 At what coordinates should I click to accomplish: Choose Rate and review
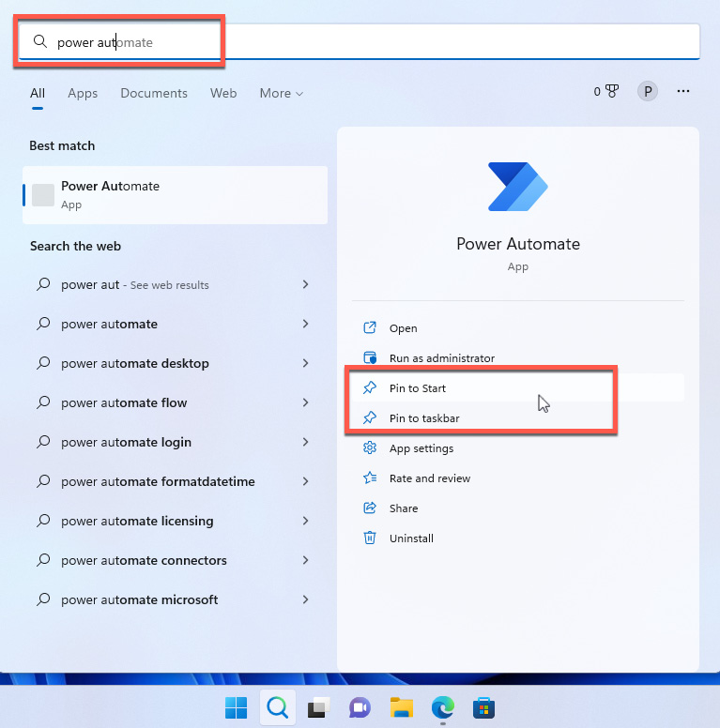[430, 478]
